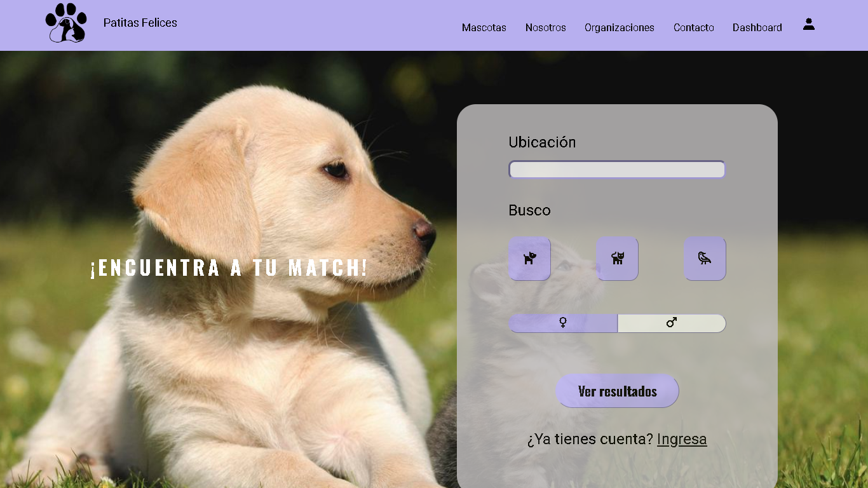Click the Patitas Felices site name
868x488 pixels.
[x=140, y=23]
